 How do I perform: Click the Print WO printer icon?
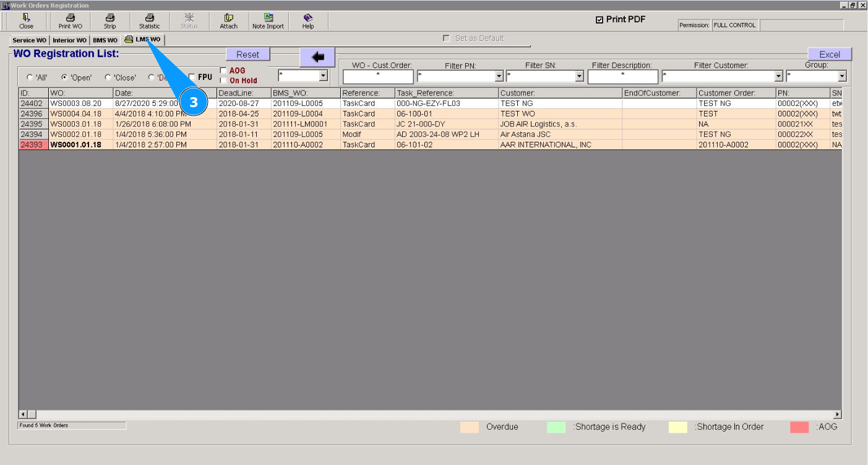coord(71,22)
